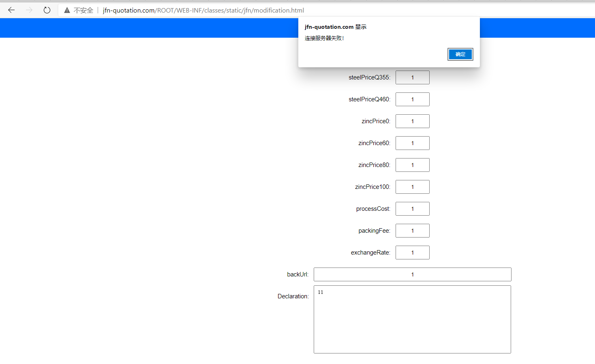
Task: Click the exchangeRate input field
Action: (412, 253)
